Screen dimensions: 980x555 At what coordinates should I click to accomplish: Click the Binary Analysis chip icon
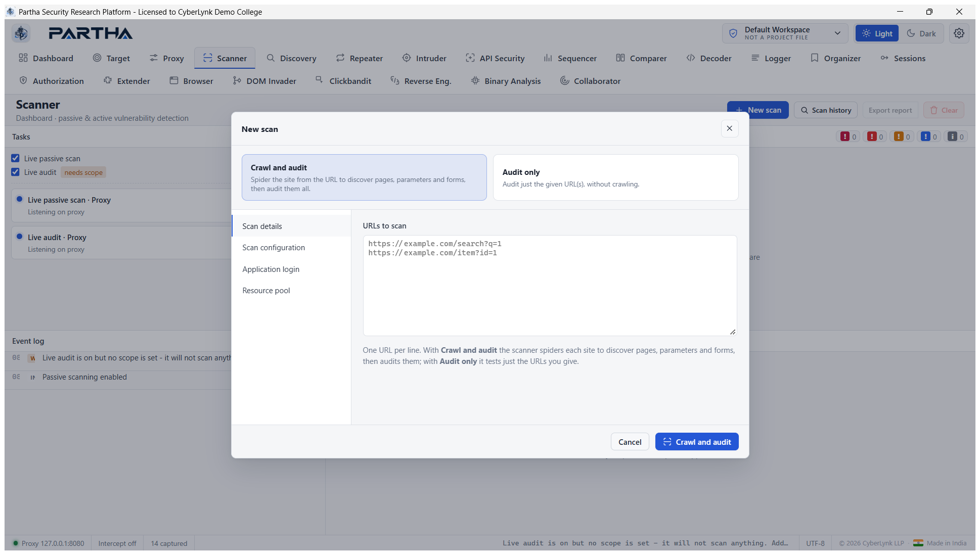(x=475, y=81)
